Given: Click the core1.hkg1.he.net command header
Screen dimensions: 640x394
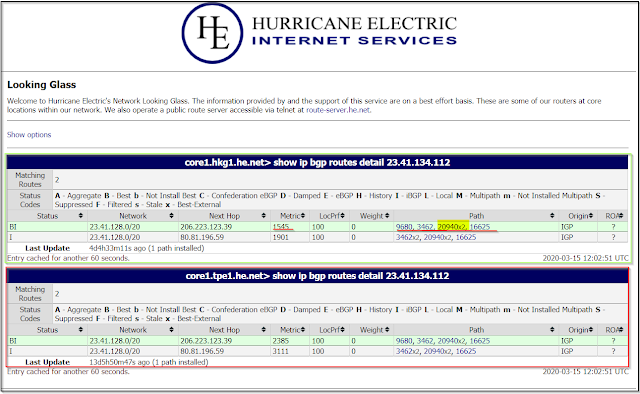Looking at the screenshot, I should [x=317, y=162].
